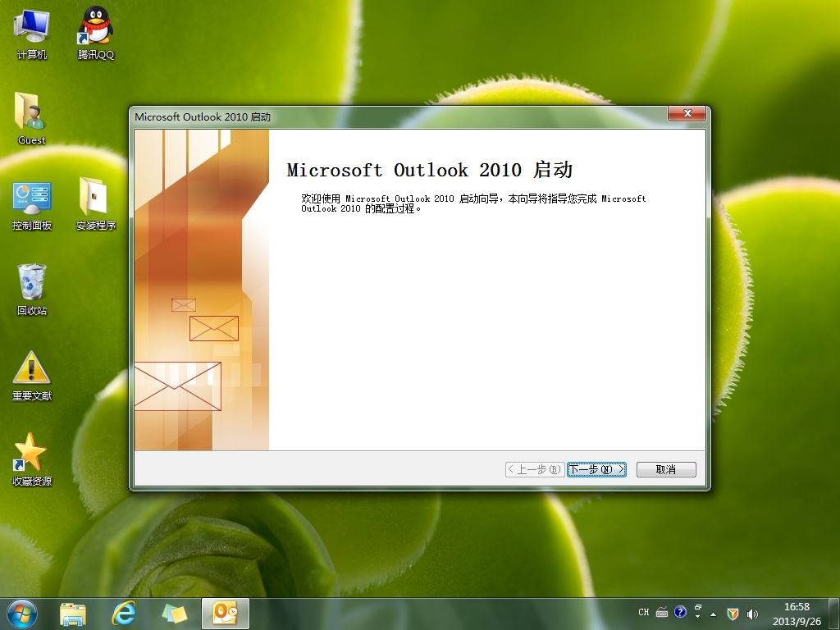The image size is (840, 630).
Task: Click the security shield tray icon
Action: pos(733,614)
